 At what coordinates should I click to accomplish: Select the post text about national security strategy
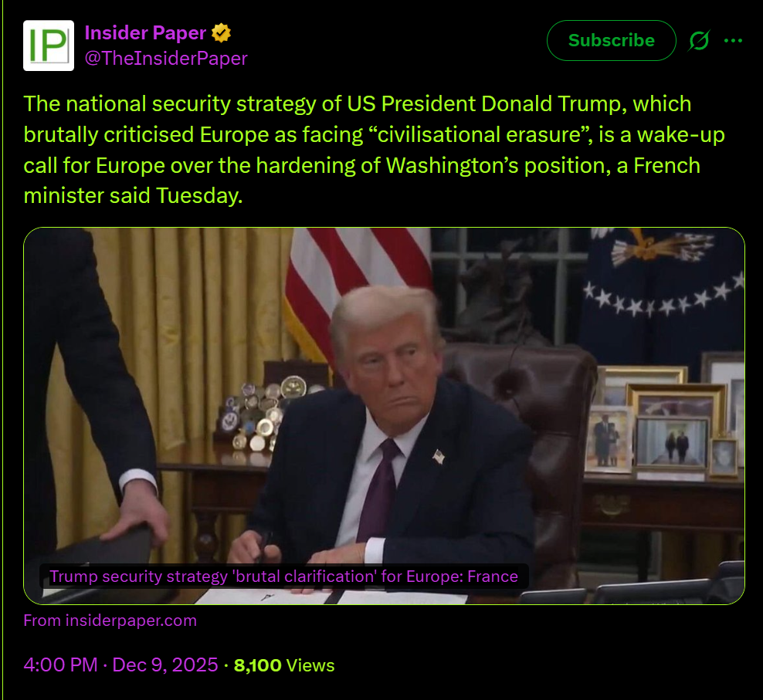(375, 150)
